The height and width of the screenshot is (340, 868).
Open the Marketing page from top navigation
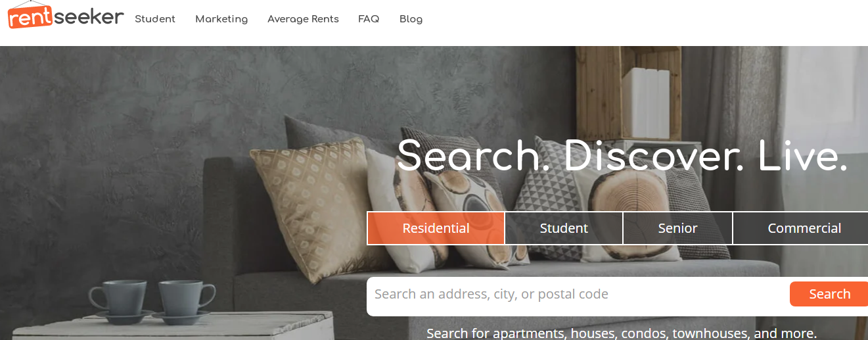tap(221, 19)
